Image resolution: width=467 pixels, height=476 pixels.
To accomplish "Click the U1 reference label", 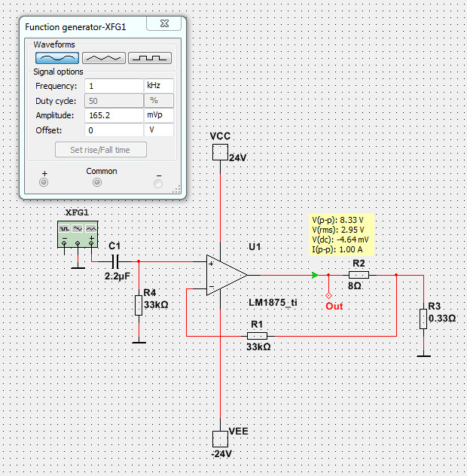I will [255, 246].
